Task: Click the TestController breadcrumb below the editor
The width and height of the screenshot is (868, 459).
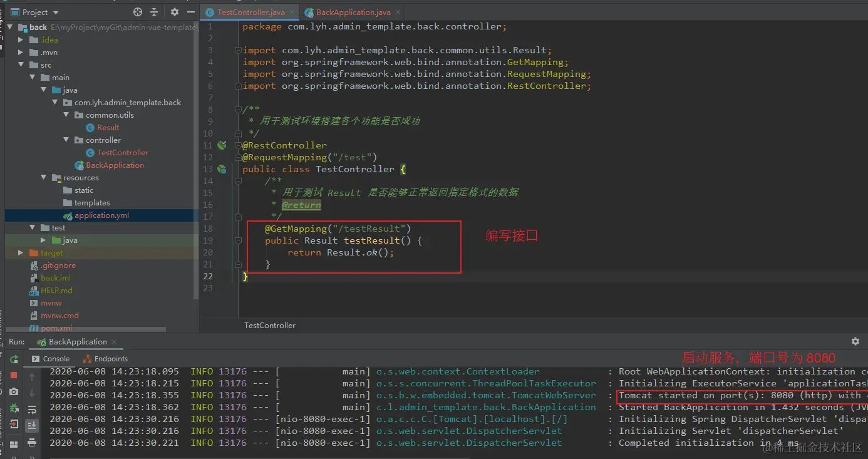Action: tap(270, 326)
